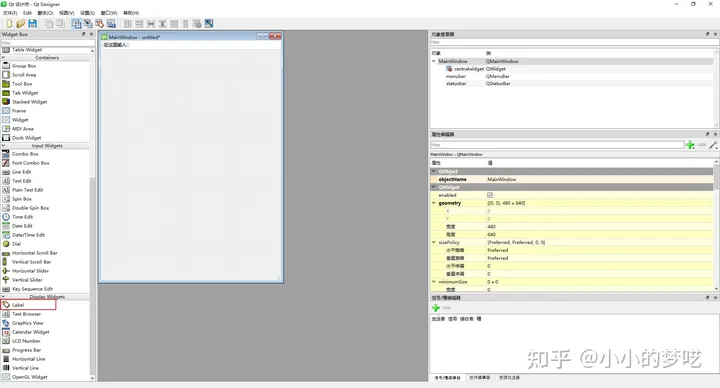Click the Open file folder icon

tap(21, 23)
